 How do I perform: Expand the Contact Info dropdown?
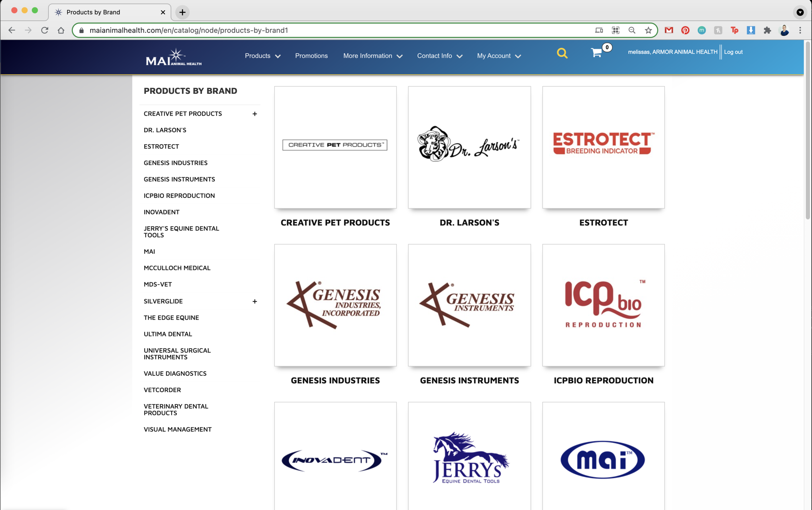pos(439,56)
